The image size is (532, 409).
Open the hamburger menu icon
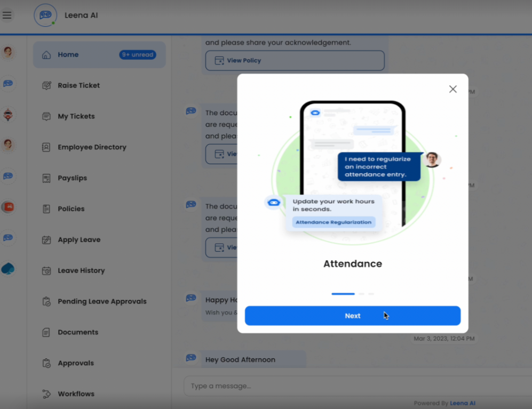point(7,15)
